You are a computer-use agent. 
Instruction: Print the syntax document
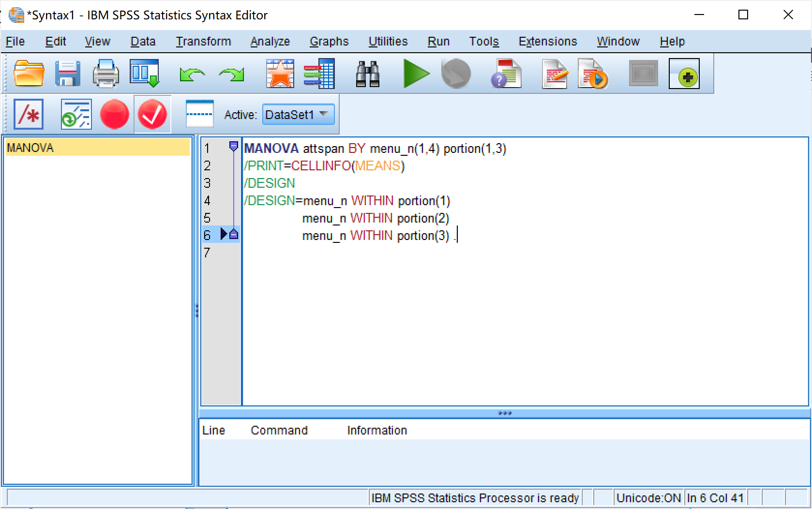pyautogui.click(x=106, y=74)
